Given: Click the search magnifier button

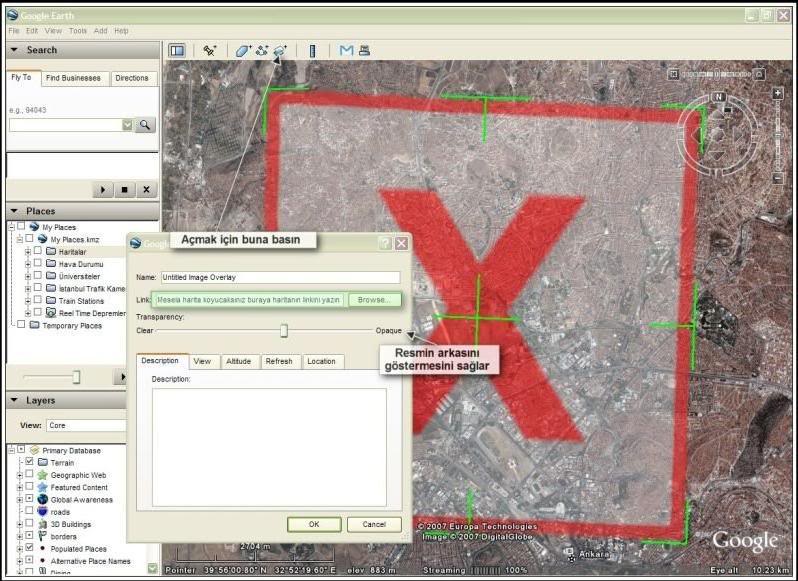Looking at the screenshot, I should coord(145,125).
